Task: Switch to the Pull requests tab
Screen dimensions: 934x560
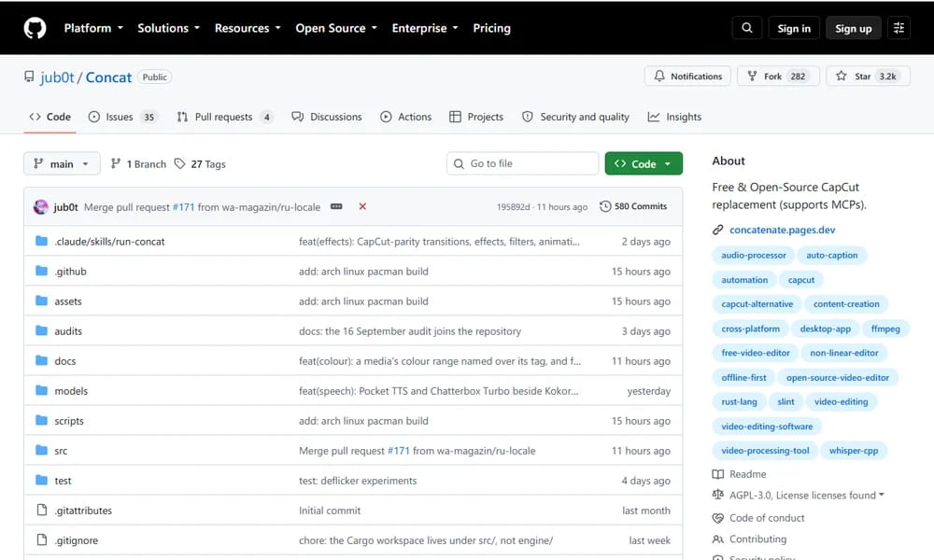Action: 224,117
